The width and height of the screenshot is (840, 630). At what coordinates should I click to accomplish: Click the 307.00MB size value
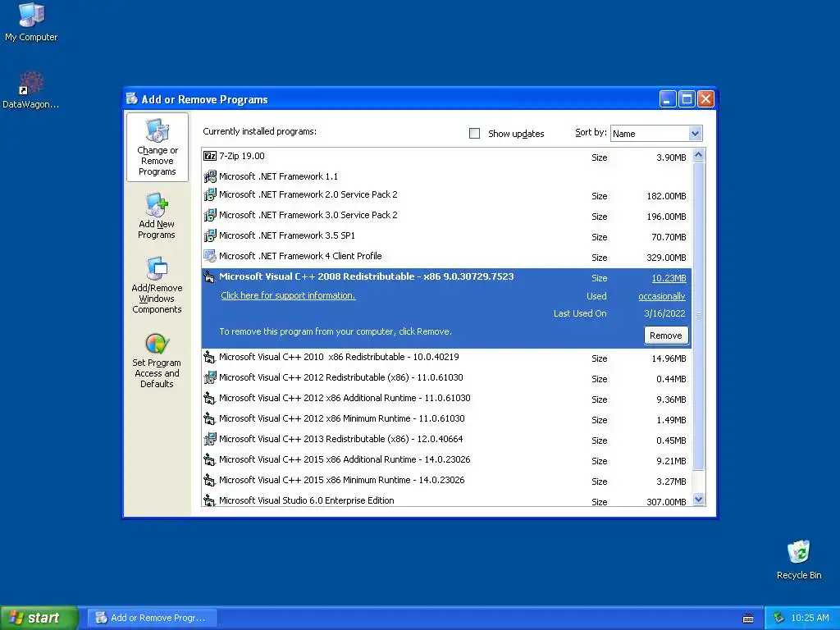click(x=666, y=501)
